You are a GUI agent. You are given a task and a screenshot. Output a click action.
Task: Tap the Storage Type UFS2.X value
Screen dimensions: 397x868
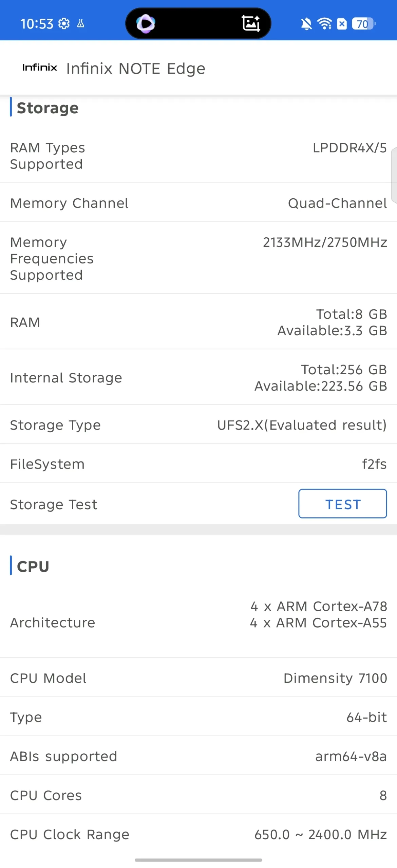302,425
